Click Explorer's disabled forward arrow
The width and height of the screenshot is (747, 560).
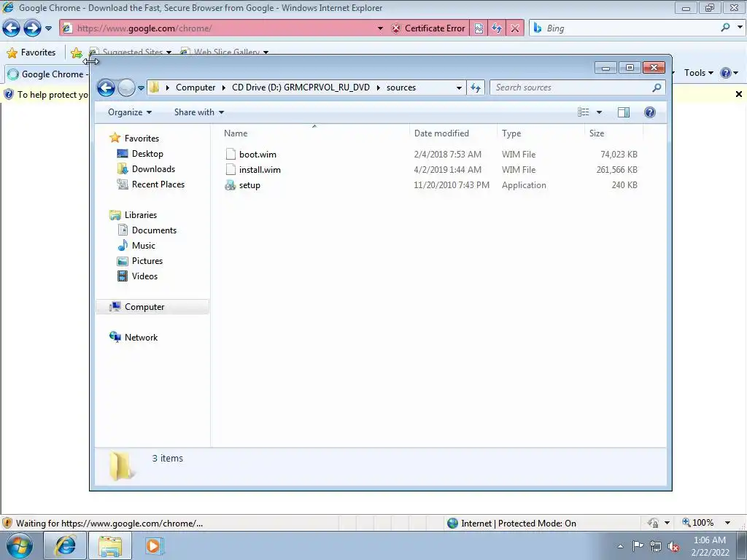tap(126, 87)
